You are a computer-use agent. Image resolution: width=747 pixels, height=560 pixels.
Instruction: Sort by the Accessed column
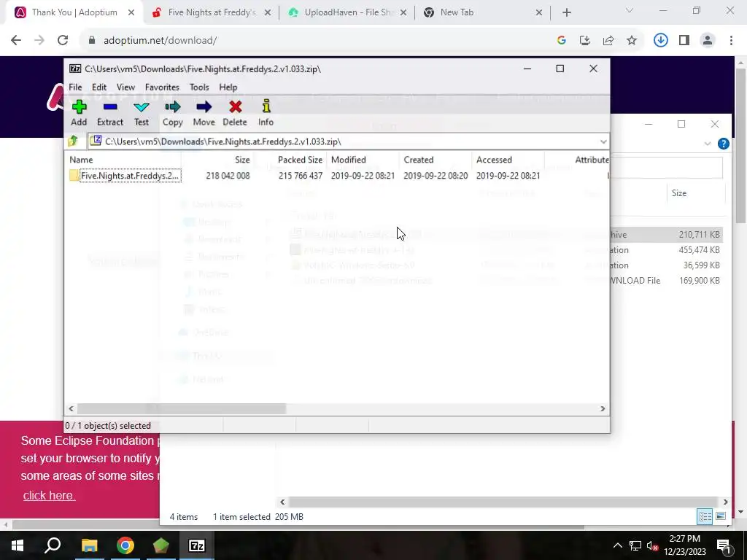[x=494, y=160]
